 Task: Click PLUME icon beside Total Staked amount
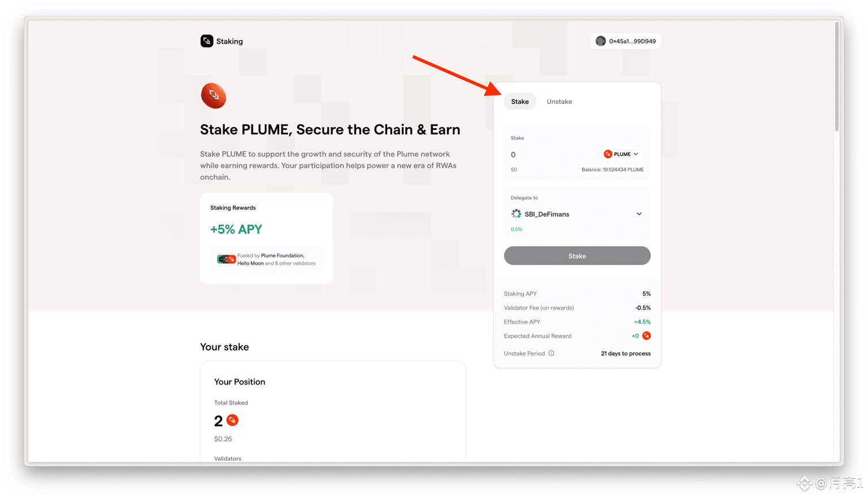point(232,420)
